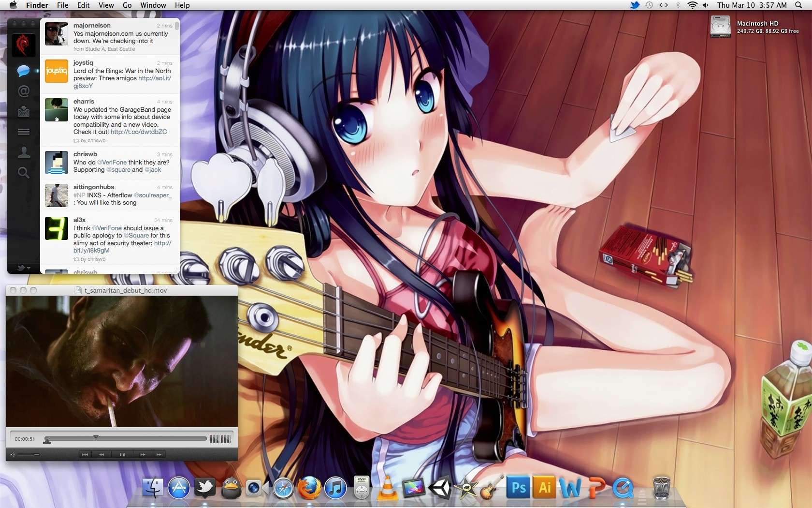
Task: Click the @soulreaper_ mention in sittingonhubs' tweet
Action: point(153,195)
